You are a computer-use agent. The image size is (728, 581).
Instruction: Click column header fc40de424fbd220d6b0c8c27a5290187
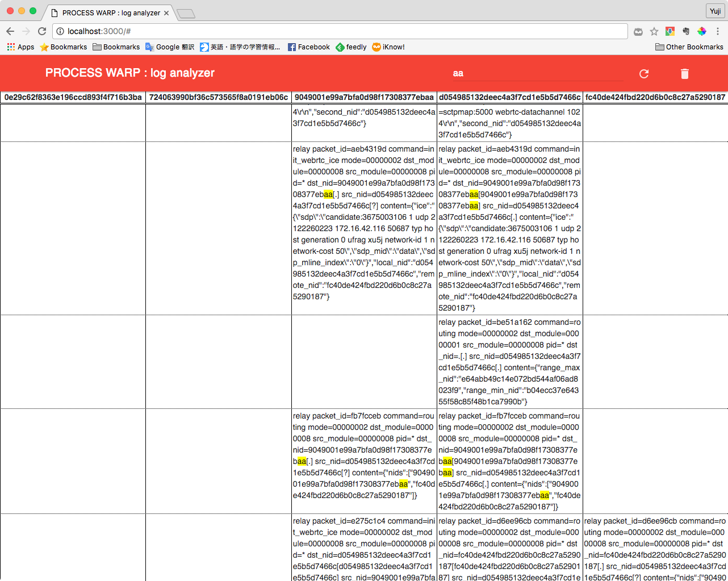click(655, 97)
